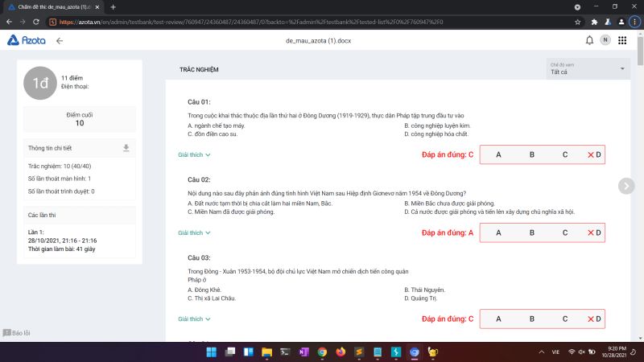Open the Chế độ xem dropdown
The height and width of the screenshot is (362, 644).
point(588,69)
